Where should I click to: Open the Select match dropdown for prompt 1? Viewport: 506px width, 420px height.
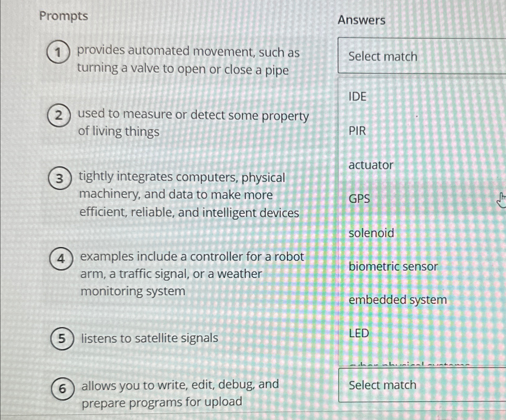click(382, 57)
